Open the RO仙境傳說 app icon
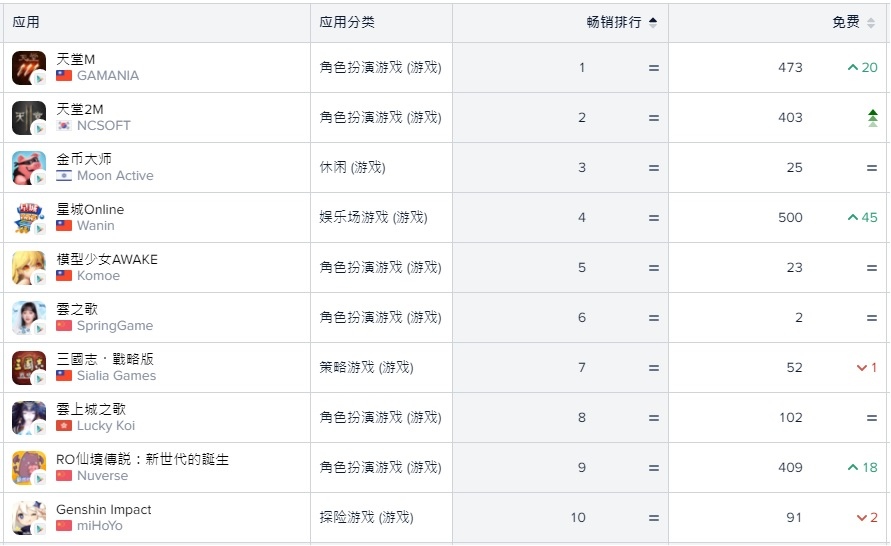891x546 pixels. tap(28, 468)
